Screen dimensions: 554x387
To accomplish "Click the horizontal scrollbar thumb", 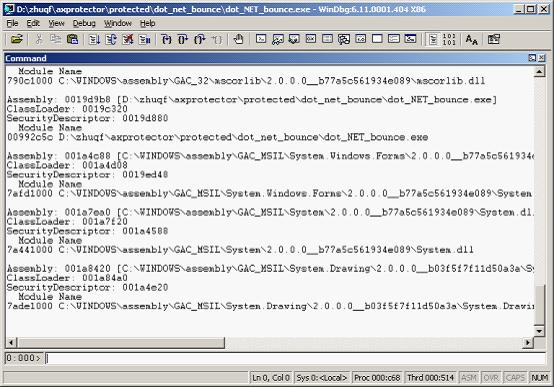I will 120,342.
